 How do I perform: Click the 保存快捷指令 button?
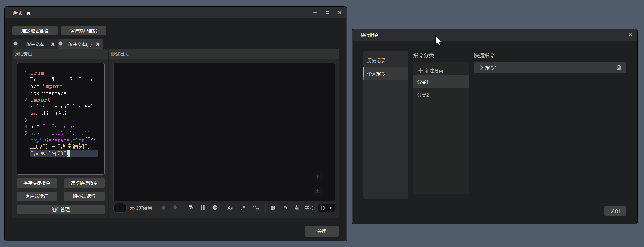coord(37,183)
